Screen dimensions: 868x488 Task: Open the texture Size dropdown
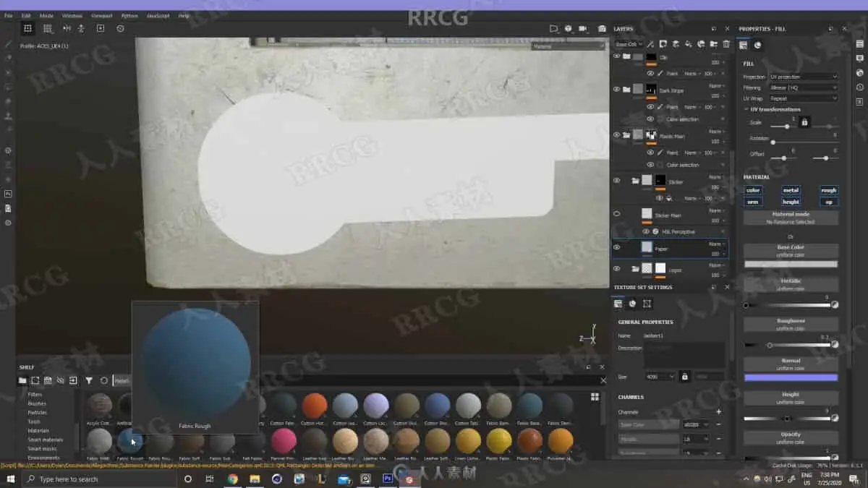tap(660, 377)
